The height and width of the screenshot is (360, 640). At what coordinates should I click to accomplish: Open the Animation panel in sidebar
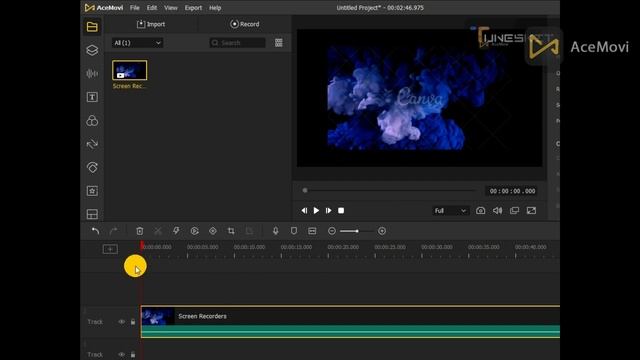click(92, 167)
